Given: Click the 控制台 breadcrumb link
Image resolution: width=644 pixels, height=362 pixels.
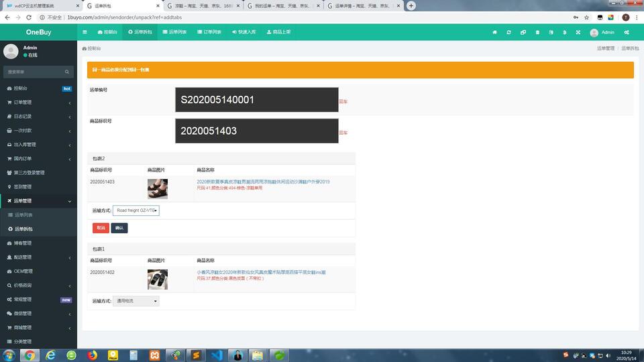Looking at the screenshot, I should 91,48.
